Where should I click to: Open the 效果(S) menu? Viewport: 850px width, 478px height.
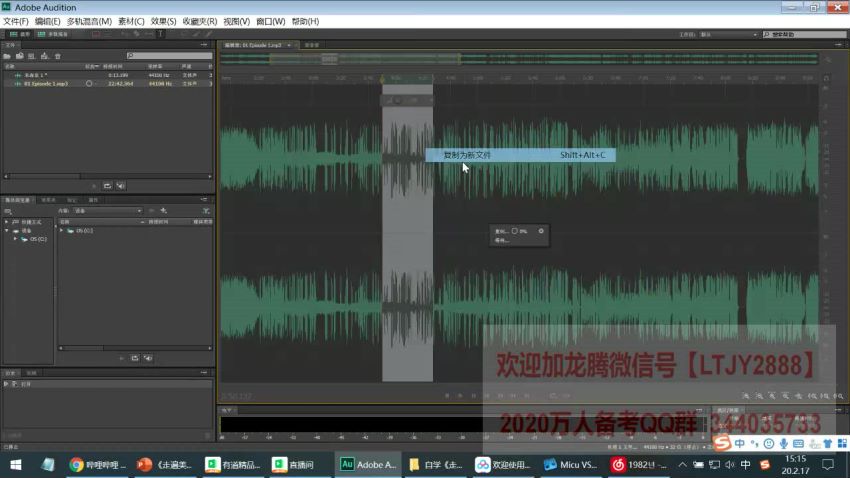tap(163, 21)
